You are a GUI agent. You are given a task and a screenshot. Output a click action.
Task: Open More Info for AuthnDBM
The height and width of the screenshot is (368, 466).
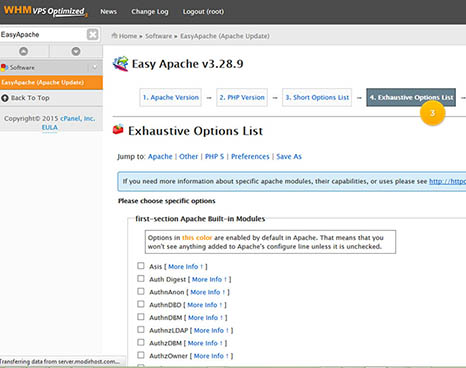(206, 318)
